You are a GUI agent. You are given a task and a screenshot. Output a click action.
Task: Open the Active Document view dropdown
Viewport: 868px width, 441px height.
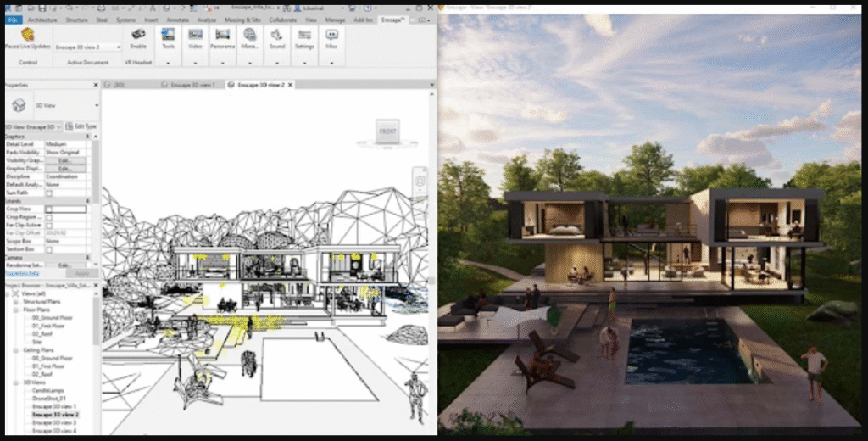pyautogui.click(x=87, y=47)
